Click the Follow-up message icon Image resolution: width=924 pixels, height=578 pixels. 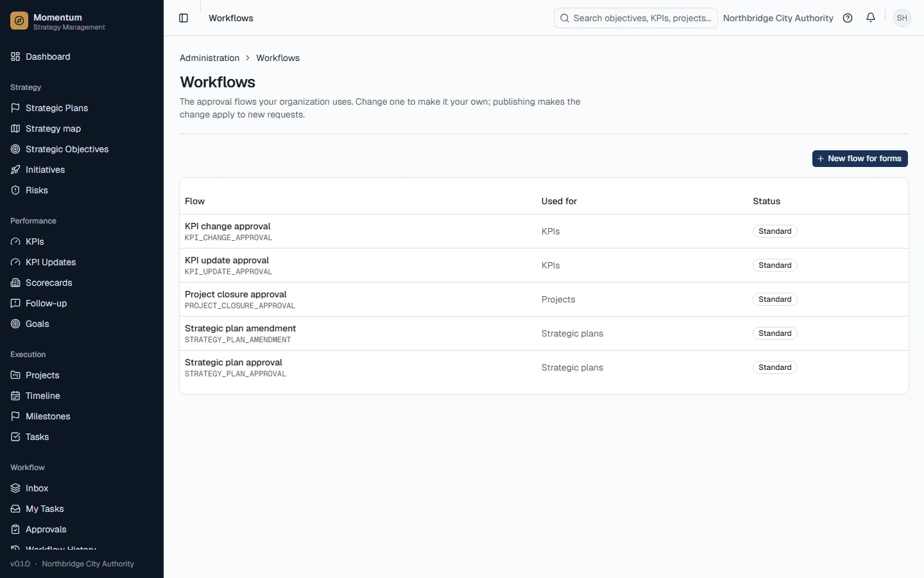tap(15, 303)
